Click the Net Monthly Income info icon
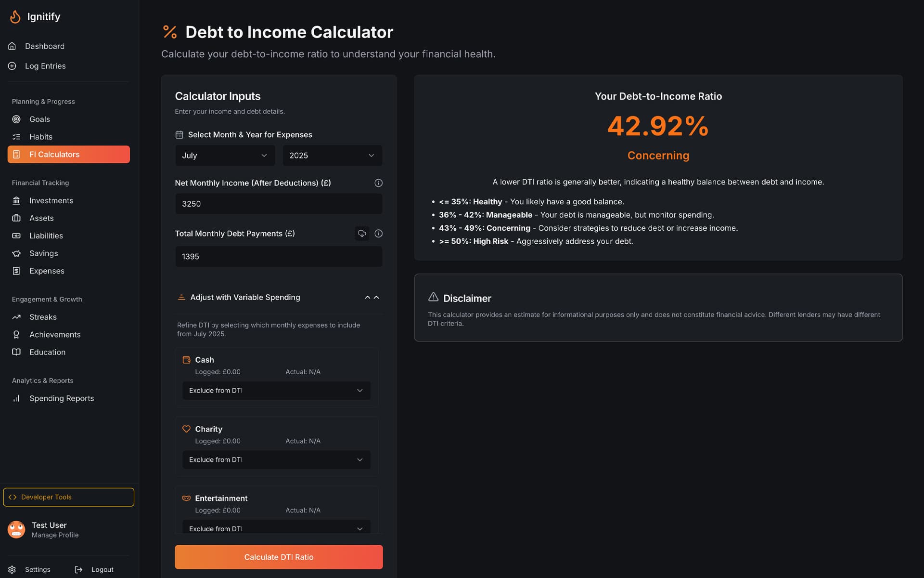The image size is (924, 578). coord(378,183)
